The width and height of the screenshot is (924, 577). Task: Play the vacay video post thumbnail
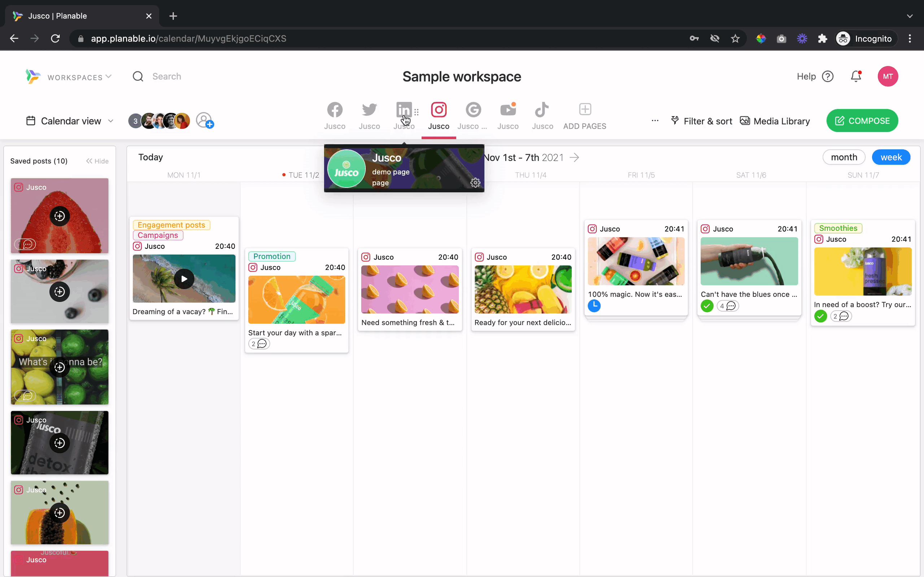[x=184, y=279]
